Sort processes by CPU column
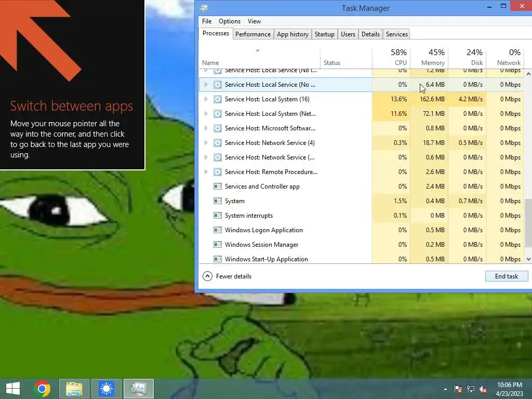This screenshot has width=532, height=399. [391, 58]
